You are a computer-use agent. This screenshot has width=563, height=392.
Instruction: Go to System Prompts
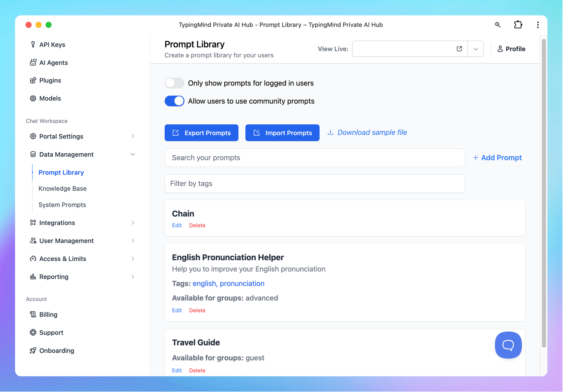click(62, 205)
